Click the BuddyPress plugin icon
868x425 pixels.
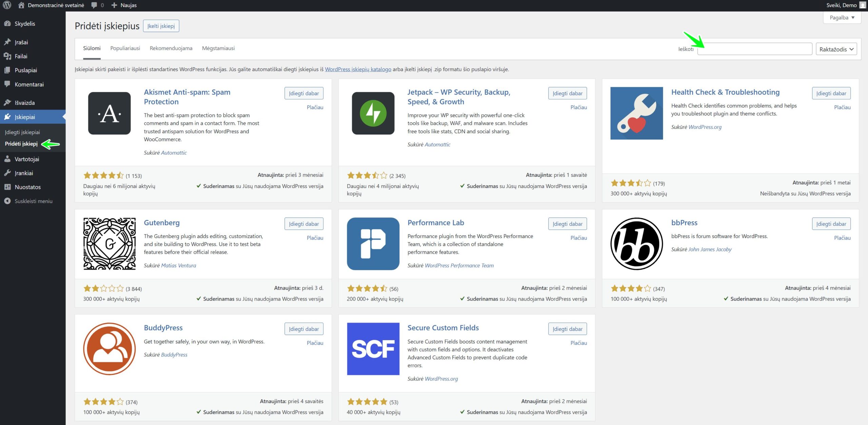(109, 349)
